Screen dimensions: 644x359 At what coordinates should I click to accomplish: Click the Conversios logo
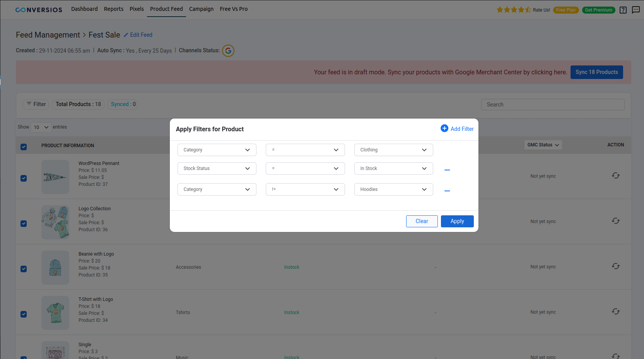click(x=39, y=10)
